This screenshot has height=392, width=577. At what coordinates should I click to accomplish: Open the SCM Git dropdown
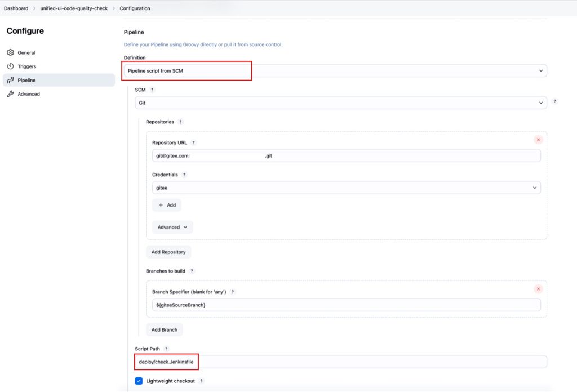tap(340, 103)
